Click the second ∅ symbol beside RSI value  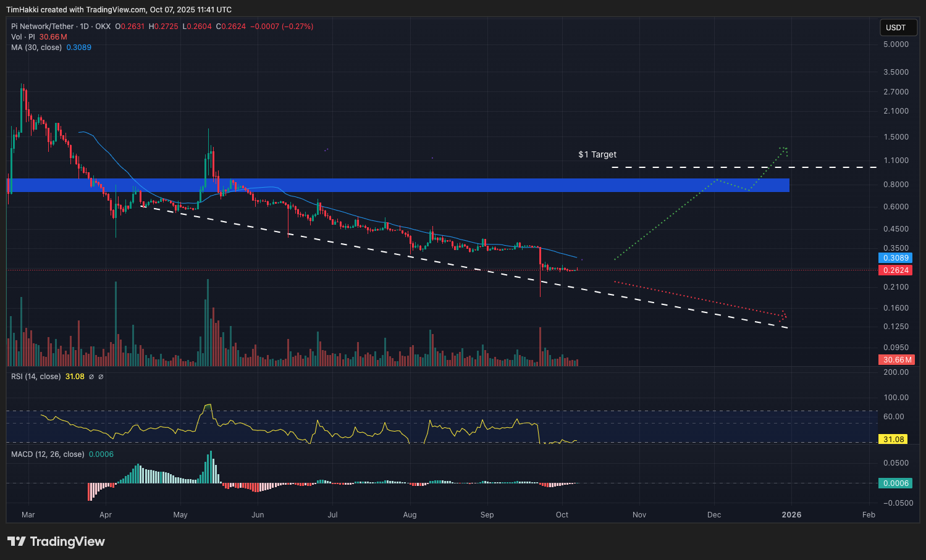point(101,377)
